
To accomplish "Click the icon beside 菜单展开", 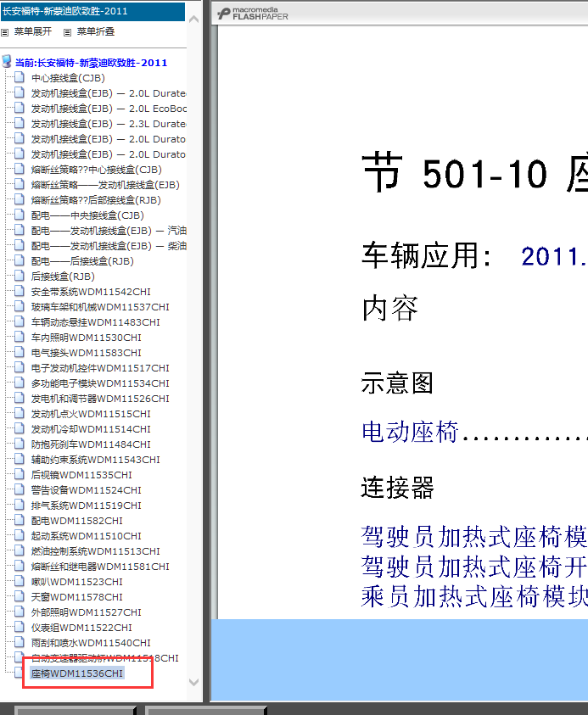I will pyautogui.click(x=4, y=32).
